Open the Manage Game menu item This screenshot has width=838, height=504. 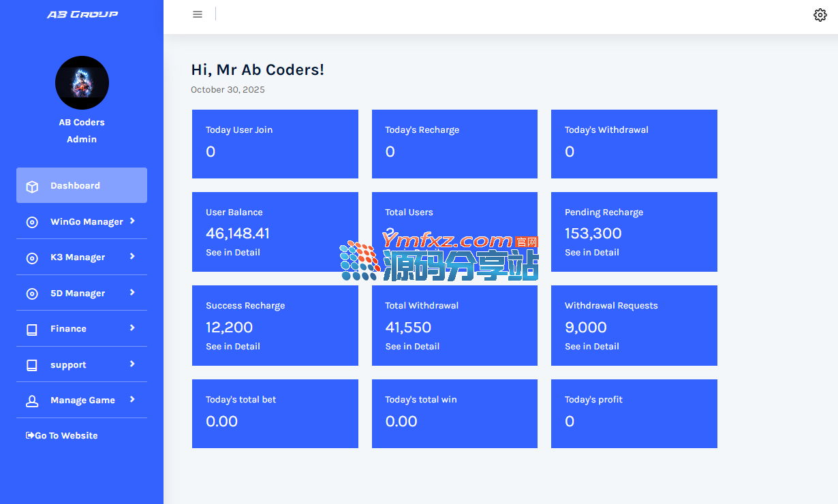[x=82, y=400]
